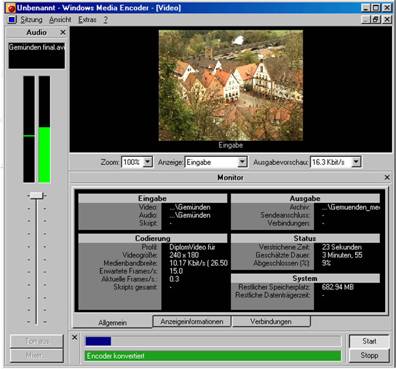This screenshot has height=369, width=396.
Task: Expand the Anzeige dropdown arrow
Action: (x=242, y=162)
